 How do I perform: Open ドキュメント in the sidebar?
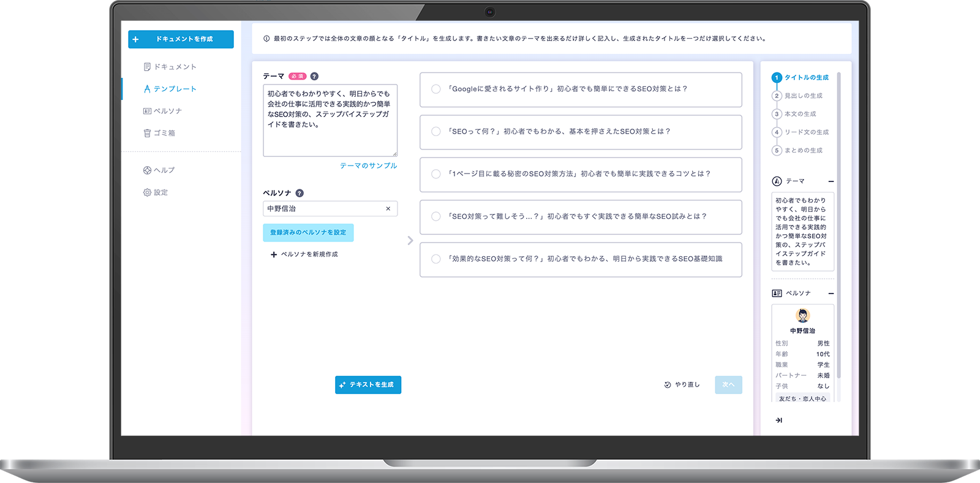tap(170, 67)
